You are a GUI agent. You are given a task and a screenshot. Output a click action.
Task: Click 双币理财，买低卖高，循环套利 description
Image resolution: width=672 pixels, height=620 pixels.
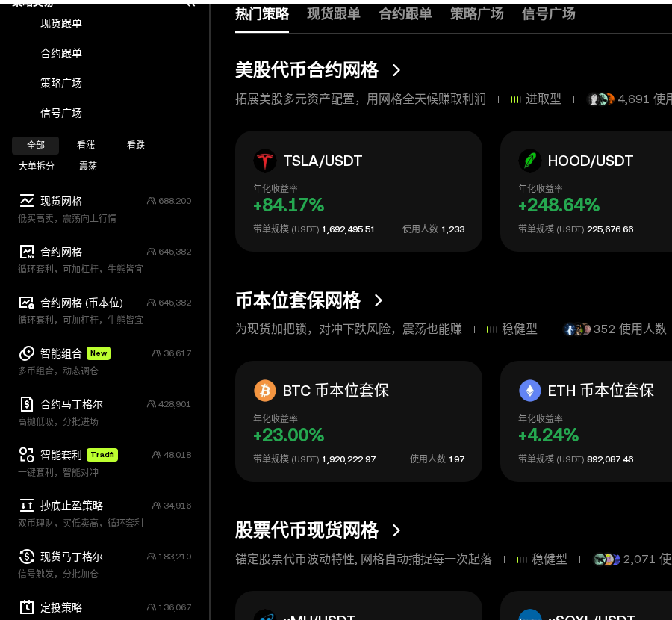click(80, 523)
